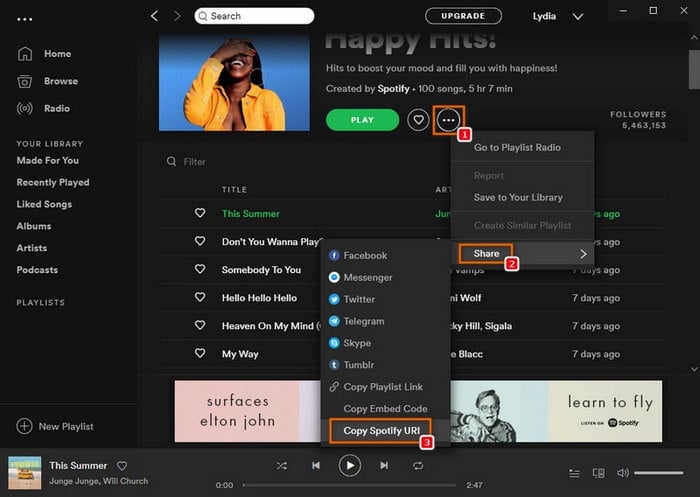Select the This Summer track title

point(250,213)
